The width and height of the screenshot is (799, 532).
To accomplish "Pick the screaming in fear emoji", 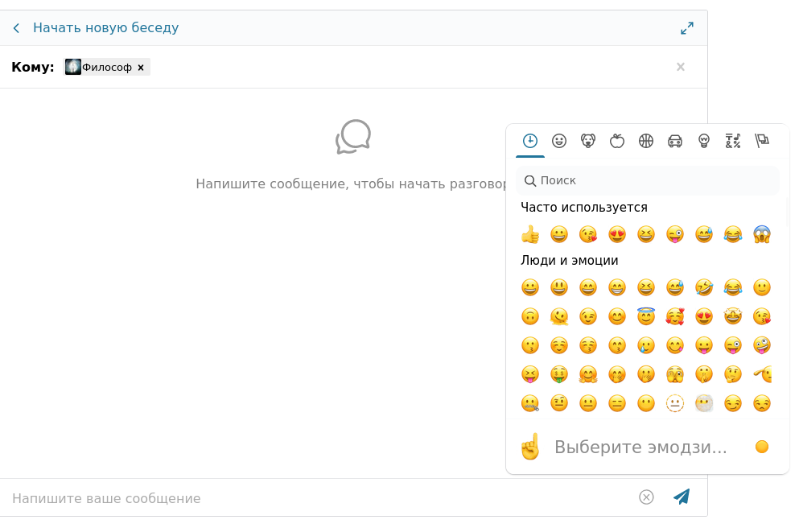I will (x=762, y=234).
